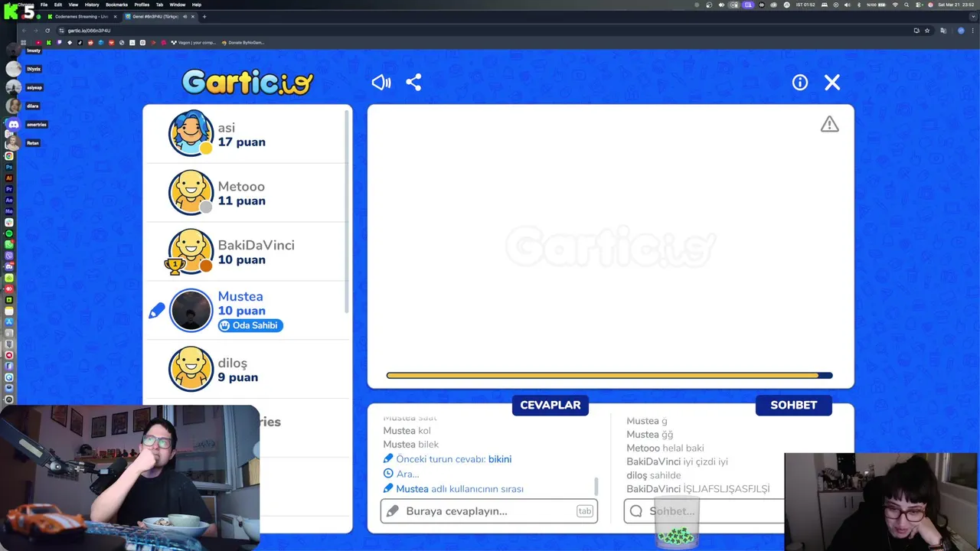Open Chrome profile avatar
Viewport: 980px width, 551px height.
pyautogui.click(x=961, y=31)
